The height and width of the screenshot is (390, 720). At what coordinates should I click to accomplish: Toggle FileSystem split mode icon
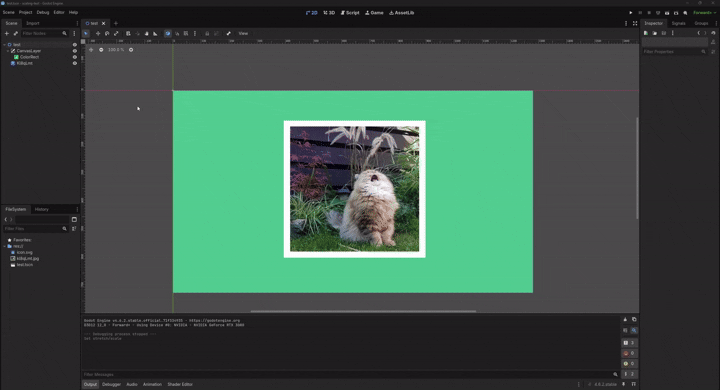74,220
